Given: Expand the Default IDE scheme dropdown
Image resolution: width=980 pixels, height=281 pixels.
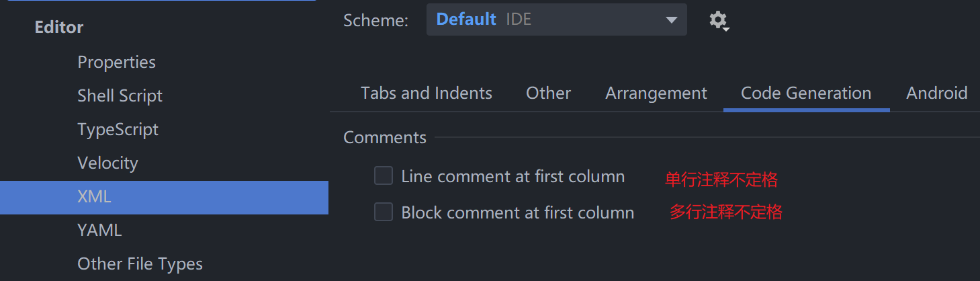Looking at the screenshot, I should (556, 19).
